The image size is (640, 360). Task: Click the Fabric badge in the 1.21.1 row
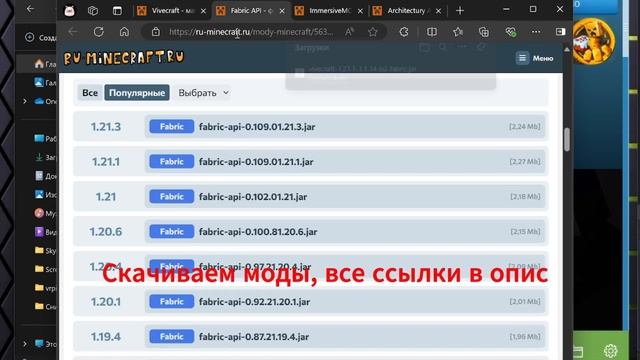pyautogui.click(x=171, y=162)
